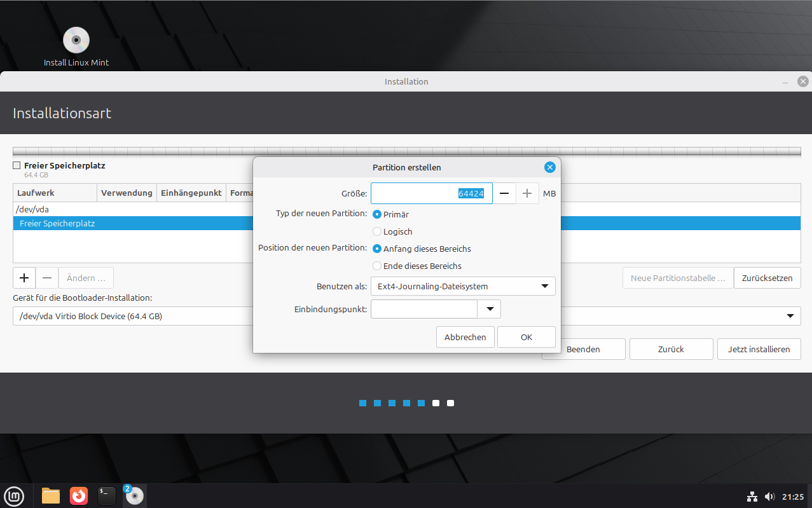This screenshot has width=812, height=508.
Task: Open the Linux Mint start menu
Action: coord(14,495)
